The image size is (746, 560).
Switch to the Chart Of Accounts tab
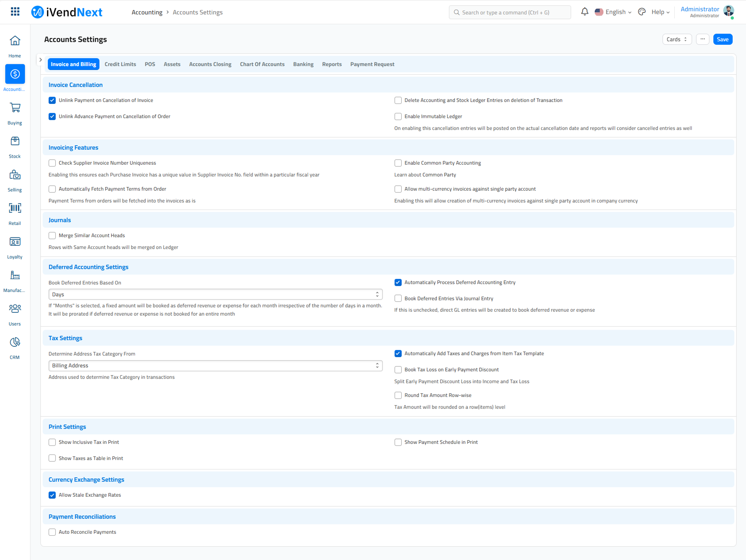(x=262, y=64)
